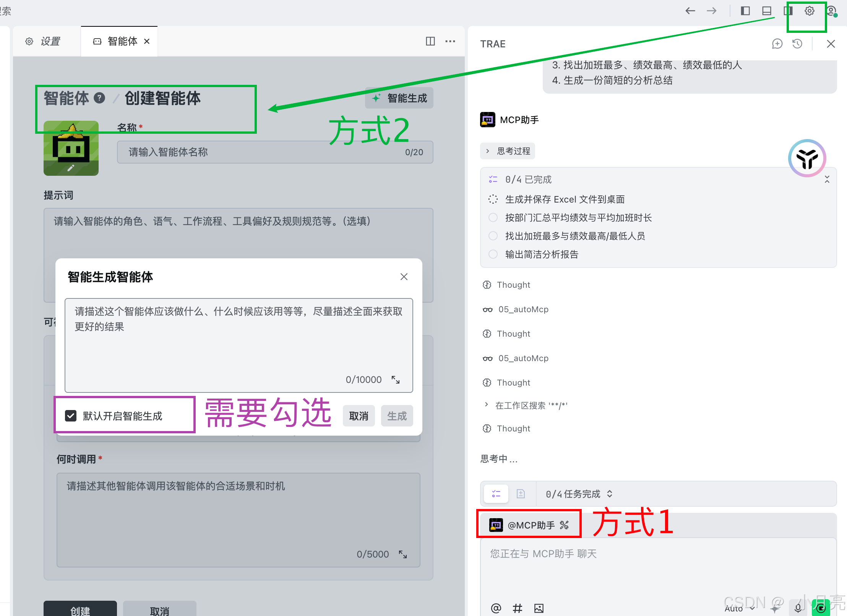Expand the 思考过程 section
Viewport: 847px width, 616px height.
(508, 151)
